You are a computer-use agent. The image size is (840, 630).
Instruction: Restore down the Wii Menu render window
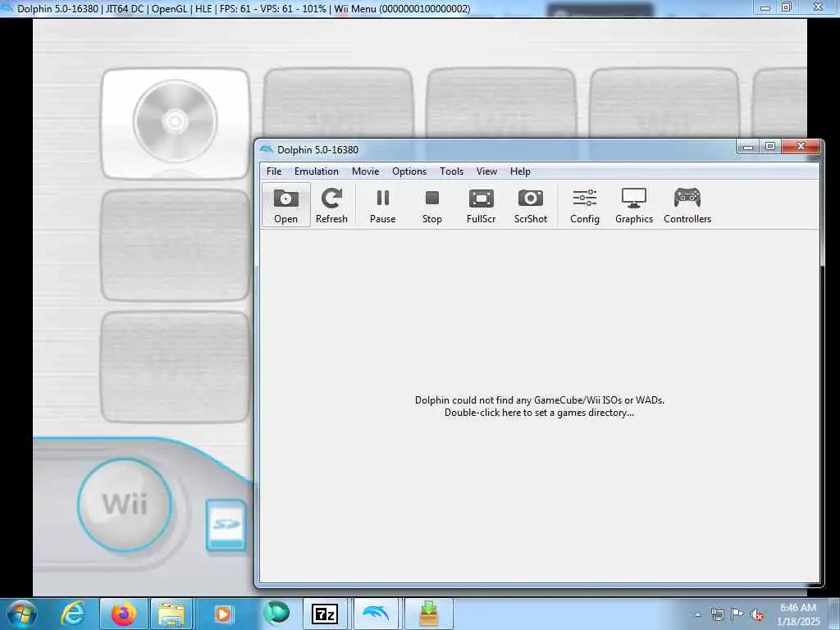coord(787,7)
